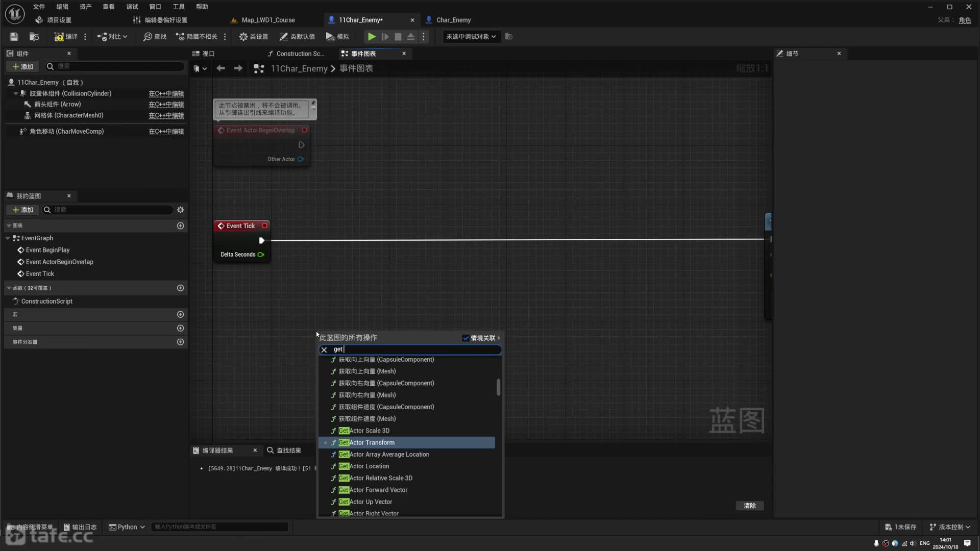Viewport: 980px width, 551px height.
Task: Open 输出日志 output log
Action: click(80, 527)
